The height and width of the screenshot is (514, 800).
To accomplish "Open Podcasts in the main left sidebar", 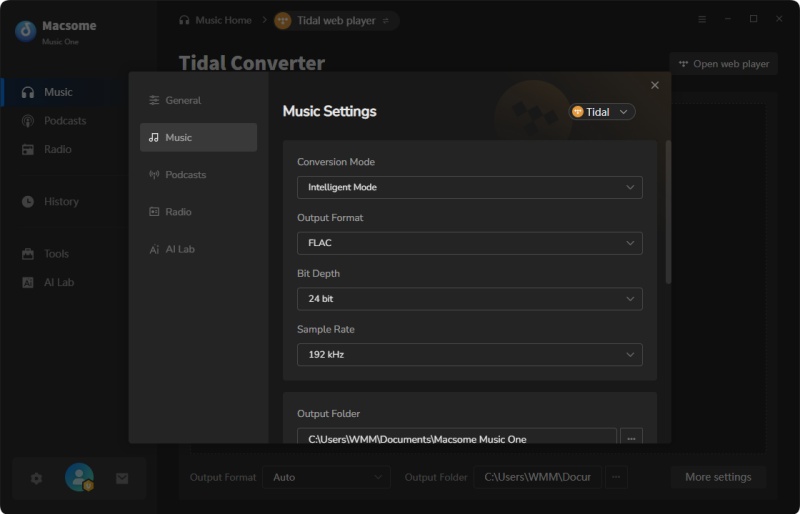I will point(64,121).
